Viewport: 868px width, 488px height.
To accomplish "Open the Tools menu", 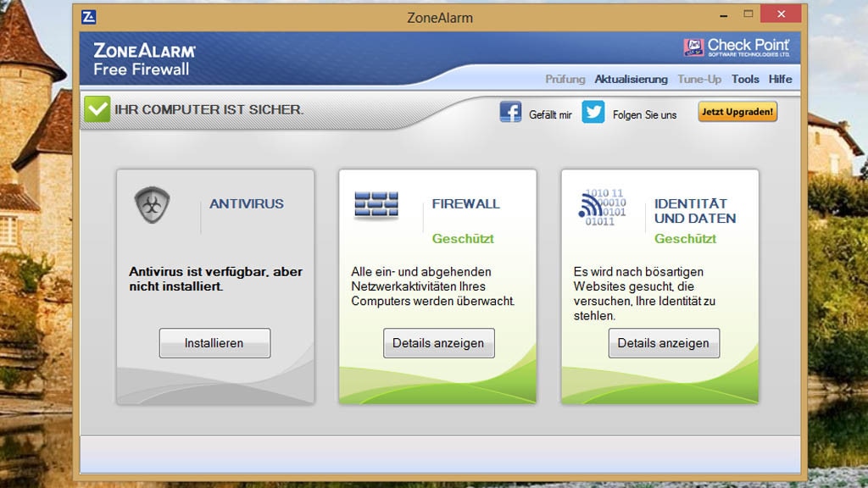I will 745,79.
